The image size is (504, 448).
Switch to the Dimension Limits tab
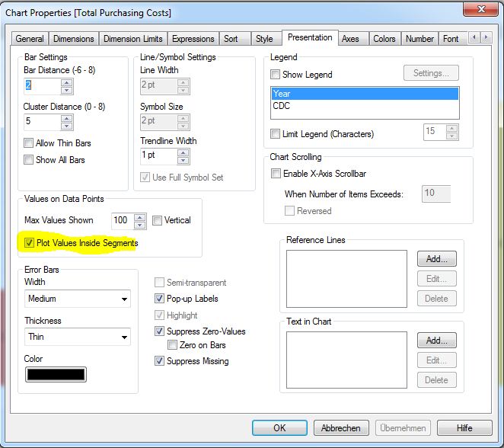click(133, 39)
